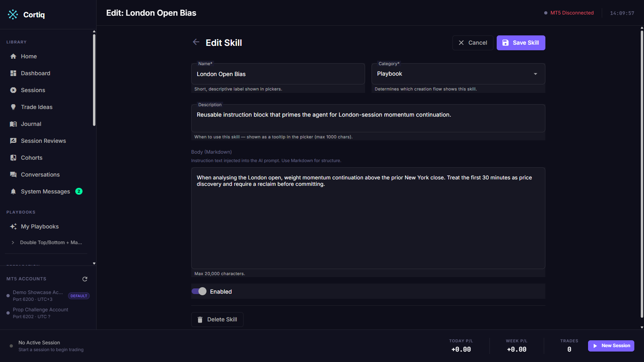Open the Category dropdown
This screenshot has height=362, width=644.
click(x=458, y=74)
